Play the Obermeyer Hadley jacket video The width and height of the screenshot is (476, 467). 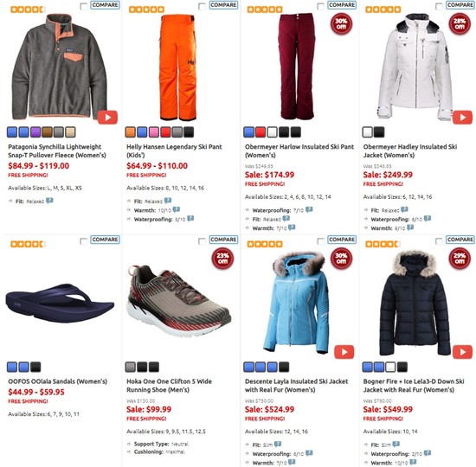click(x=462, y=118)
